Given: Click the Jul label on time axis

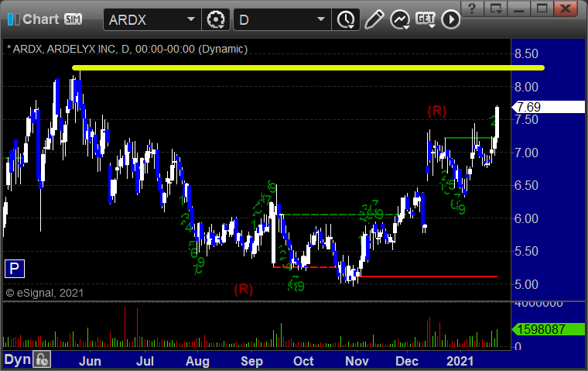Looking at the screenshot, I should point(145,361).
